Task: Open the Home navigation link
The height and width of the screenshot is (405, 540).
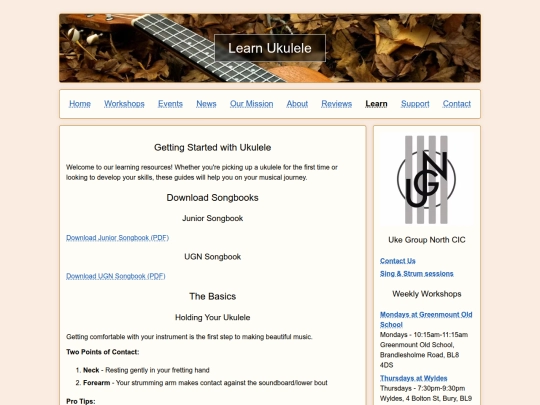Action: pyautogui.click(x=80, y=104)
